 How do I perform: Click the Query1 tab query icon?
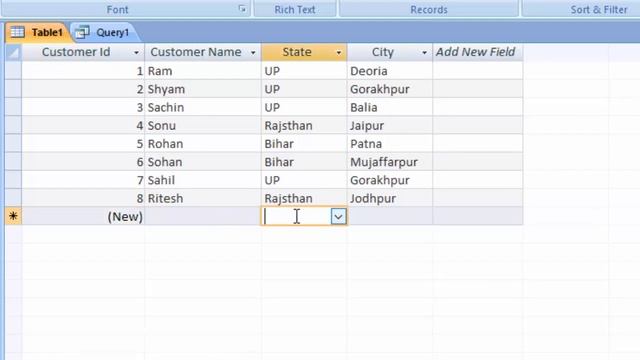pyautogui.click(x=82, y=32)
